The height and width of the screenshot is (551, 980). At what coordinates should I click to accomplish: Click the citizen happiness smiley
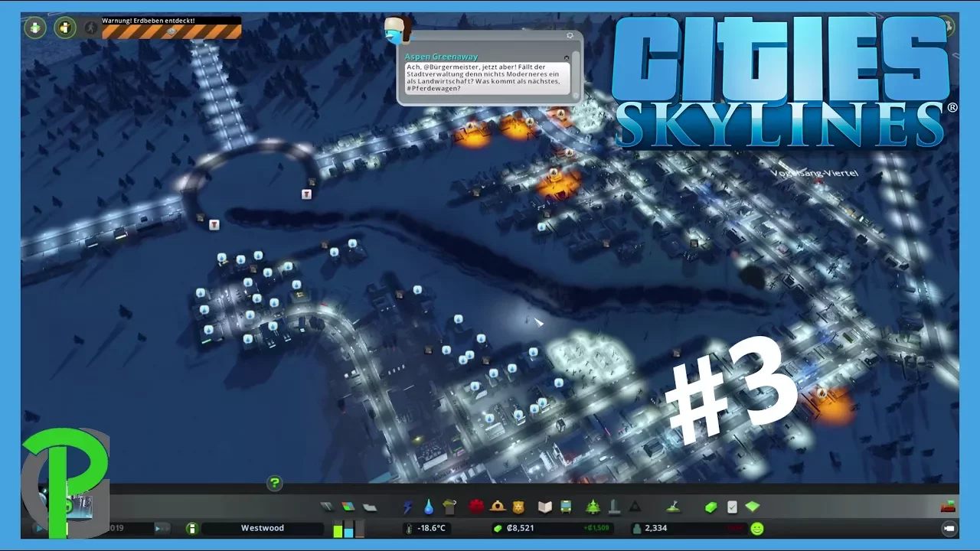coord(757,528)
